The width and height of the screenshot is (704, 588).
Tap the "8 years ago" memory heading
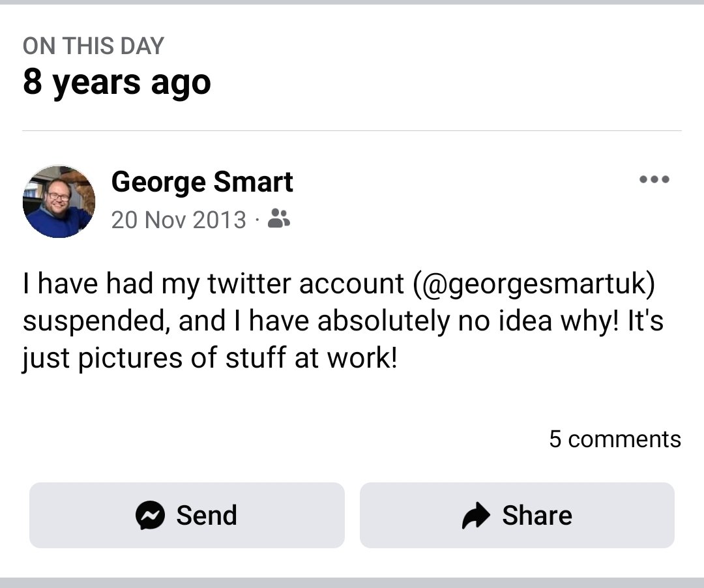[x=117, y=83]
